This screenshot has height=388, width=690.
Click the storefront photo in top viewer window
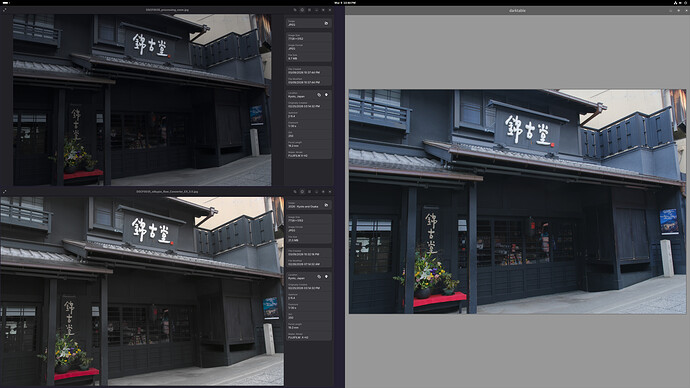pyautogui.click(x=142, y=100)
